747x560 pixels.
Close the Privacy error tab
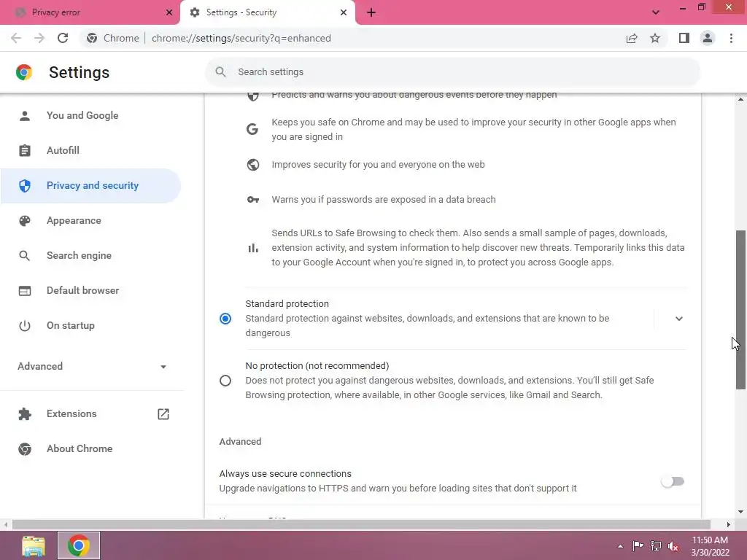point(169,12)
